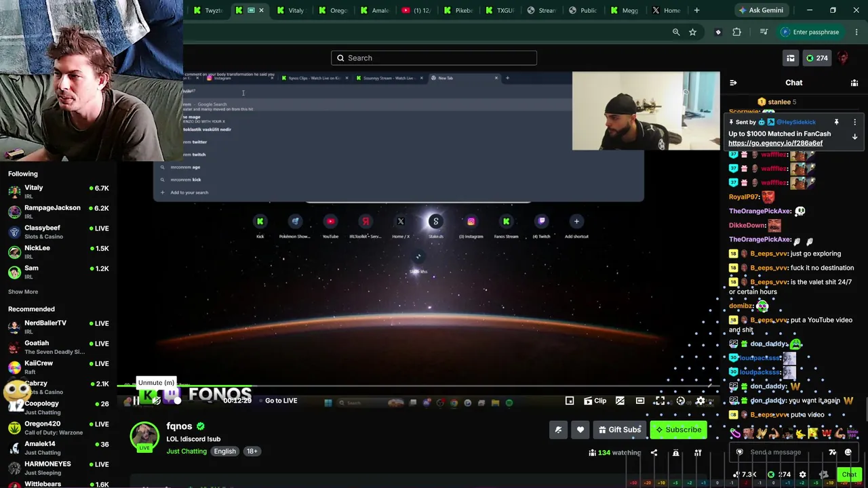The height and width of the screenshot is (488, 868).
Task: Close the active Kick browser tab
Action: coord(261,10)
